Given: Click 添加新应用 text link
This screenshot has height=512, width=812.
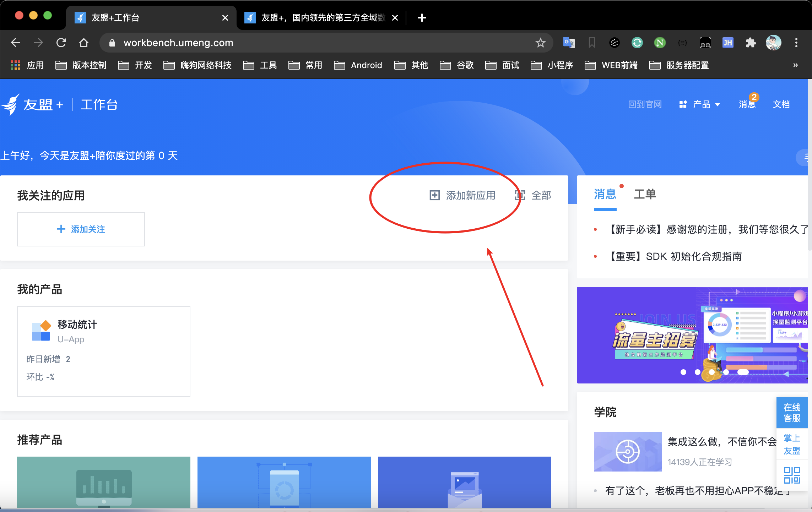Looking at the screenshot, I should pyautogui.click(x=471, y=195).
